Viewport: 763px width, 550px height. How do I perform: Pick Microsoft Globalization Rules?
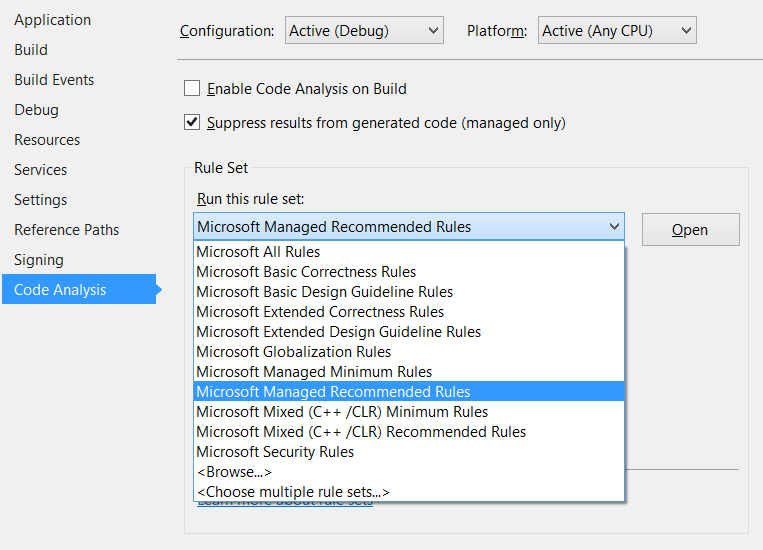coord(294,352)
